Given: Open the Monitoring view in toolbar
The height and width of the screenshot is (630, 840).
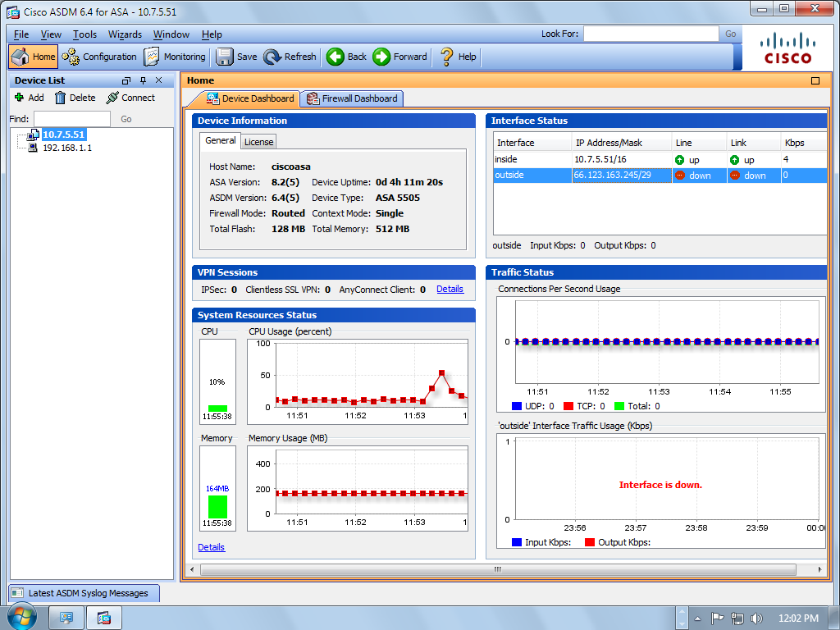Looking at the screenshot, I should 175,57.
